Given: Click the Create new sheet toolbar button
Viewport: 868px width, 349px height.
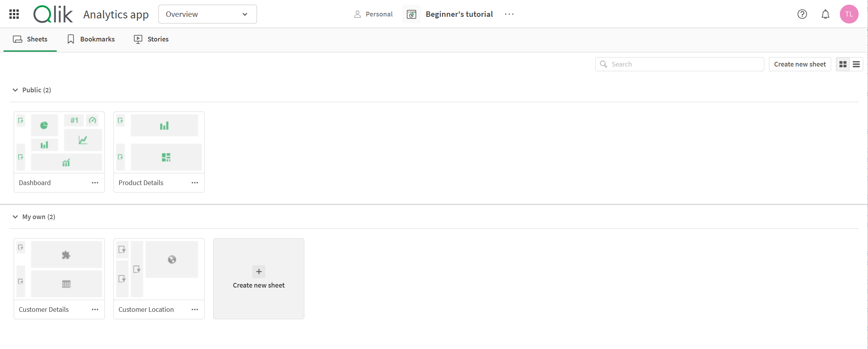Looking at the screenshot, I should [800, 64].
